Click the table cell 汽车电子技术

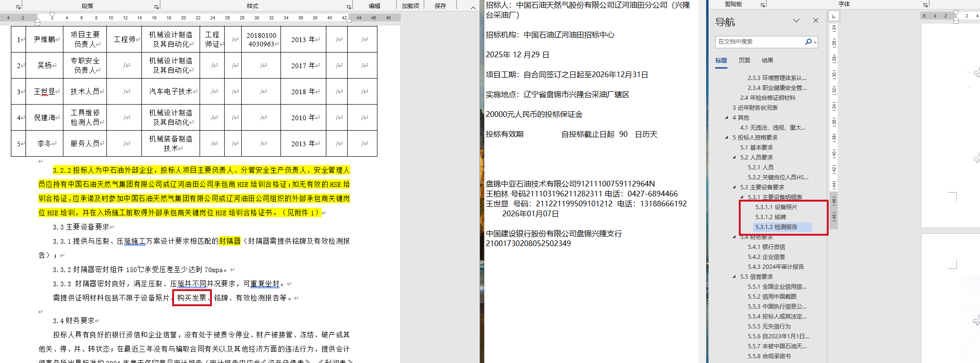point(171,91)
